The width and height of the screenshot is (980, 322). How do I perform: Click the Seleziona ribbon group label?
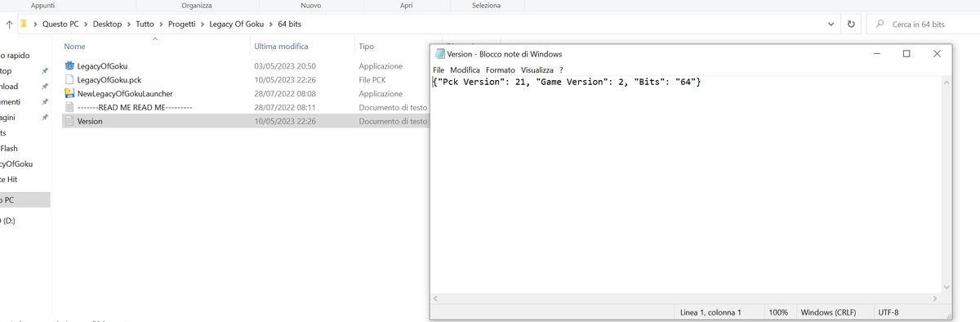pyautogui.click(x=486, y=6)
